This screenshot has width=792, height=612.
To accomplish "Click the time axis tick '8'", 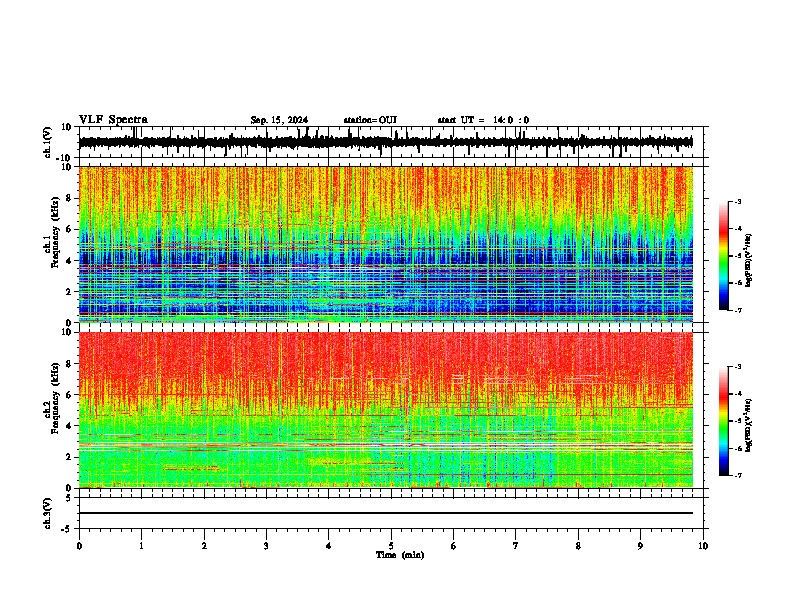I will click(578, 546).
